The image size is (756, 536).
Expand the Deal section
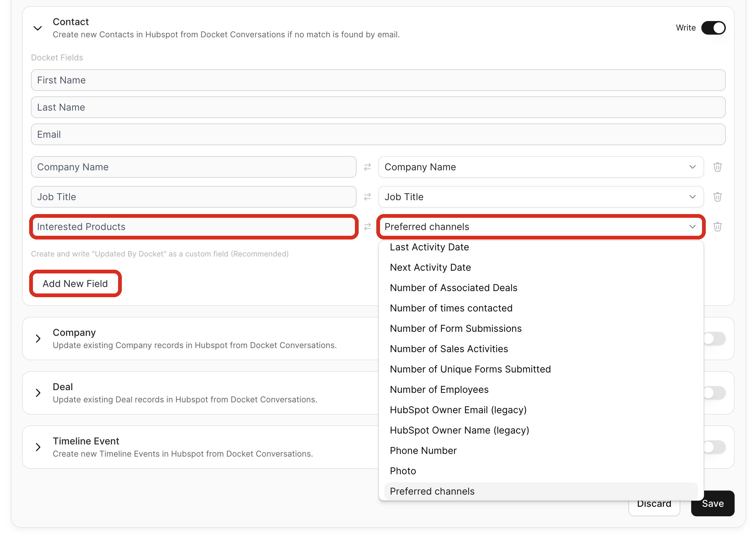click(38, 393)
